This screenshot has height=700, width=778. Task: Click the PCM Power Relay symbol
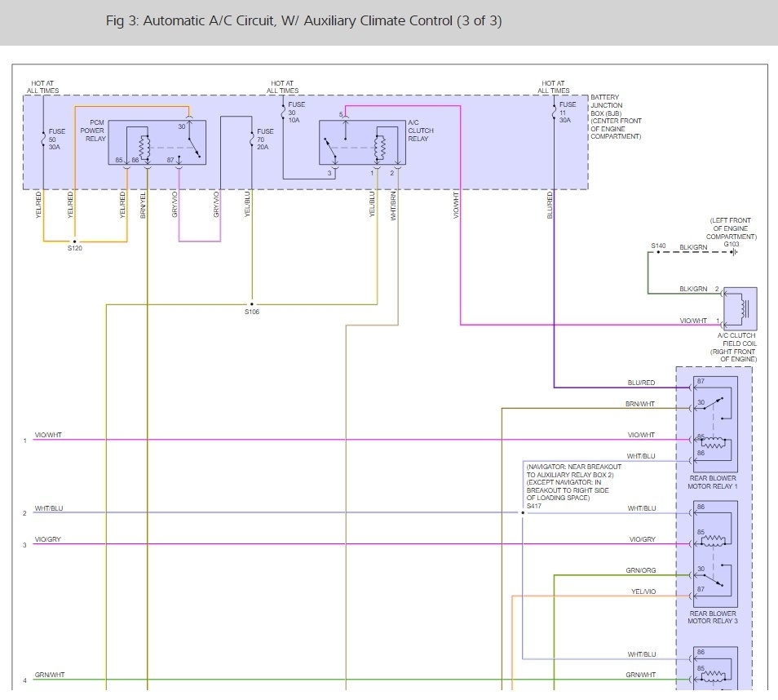click(x=157, y=143)
